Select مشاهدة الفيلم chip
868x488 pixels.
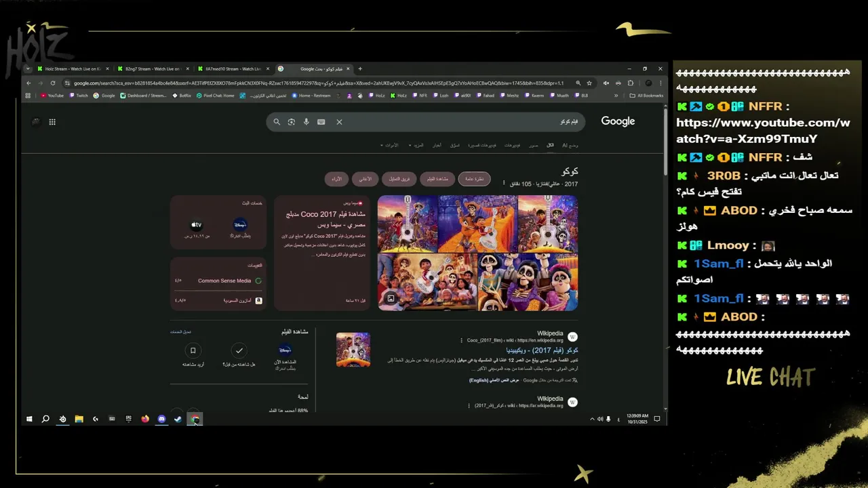[x=437, y=179]
